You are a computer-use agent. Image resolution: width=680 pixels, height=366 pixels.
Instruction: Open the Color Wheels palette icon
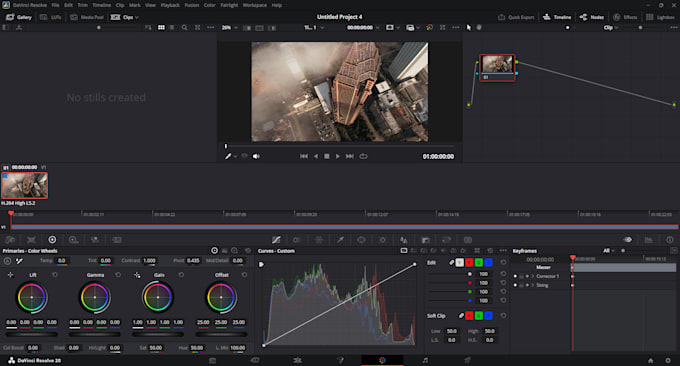click(x=52, y=239)
